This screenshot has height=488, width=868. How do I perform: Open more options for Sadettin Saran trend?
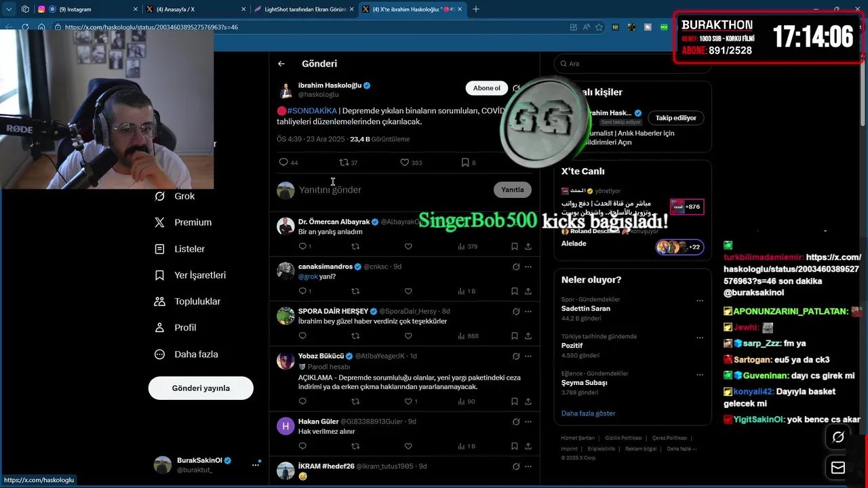point(699,300)
